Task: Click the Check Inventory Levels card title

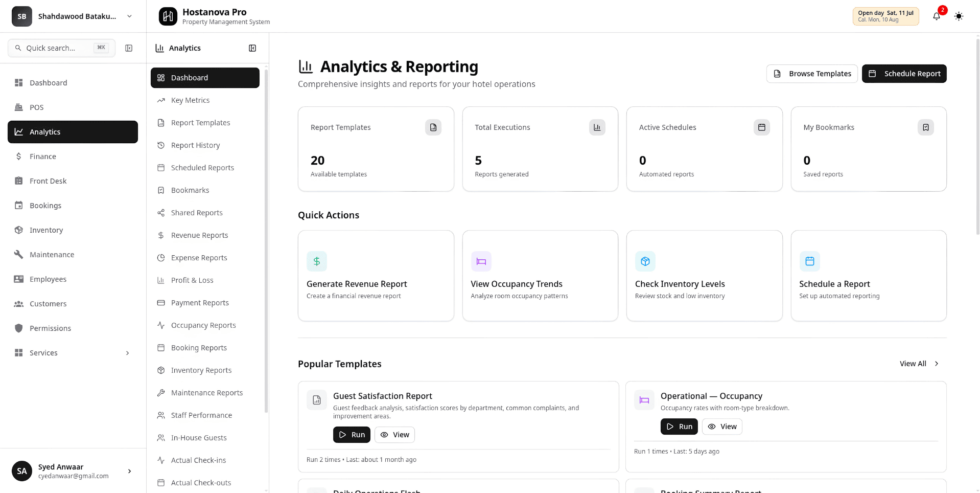Action: point(680,284)
